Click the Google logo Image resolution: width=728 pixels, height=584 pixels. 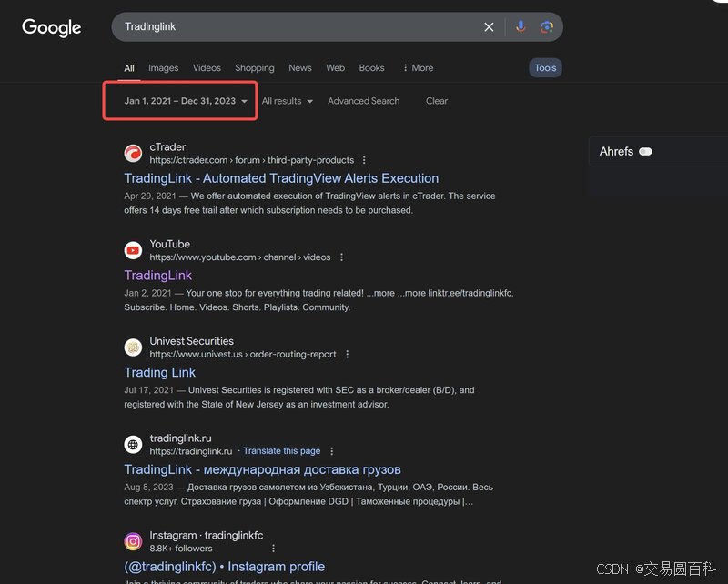51,28
